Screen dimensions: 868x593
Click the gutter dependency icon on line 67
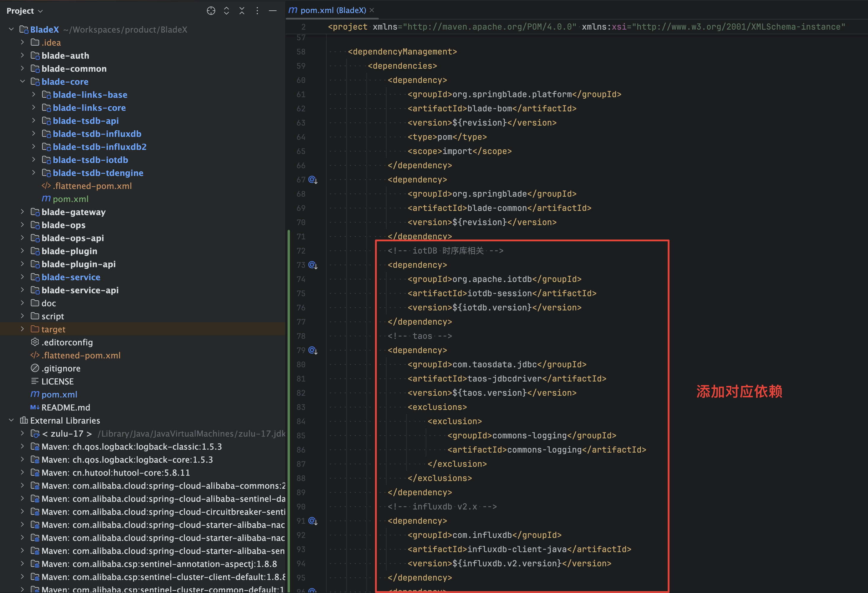pos(313,180)
